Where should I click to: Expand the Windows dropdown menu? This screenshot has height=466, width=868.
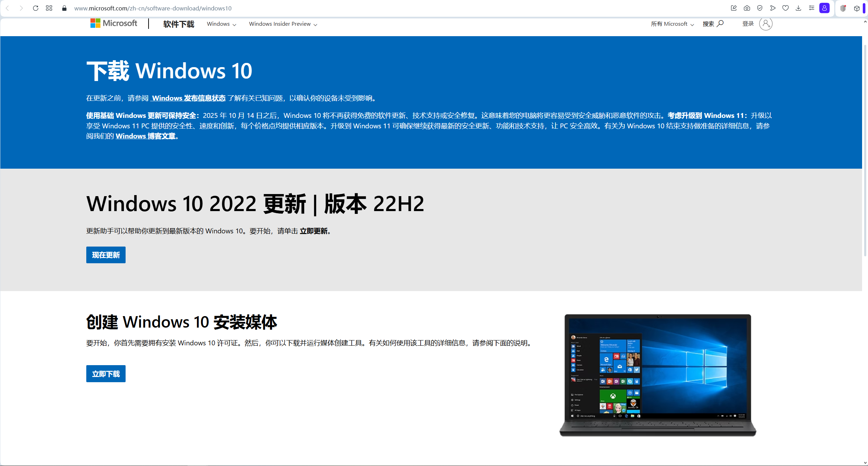pos(221,24)
